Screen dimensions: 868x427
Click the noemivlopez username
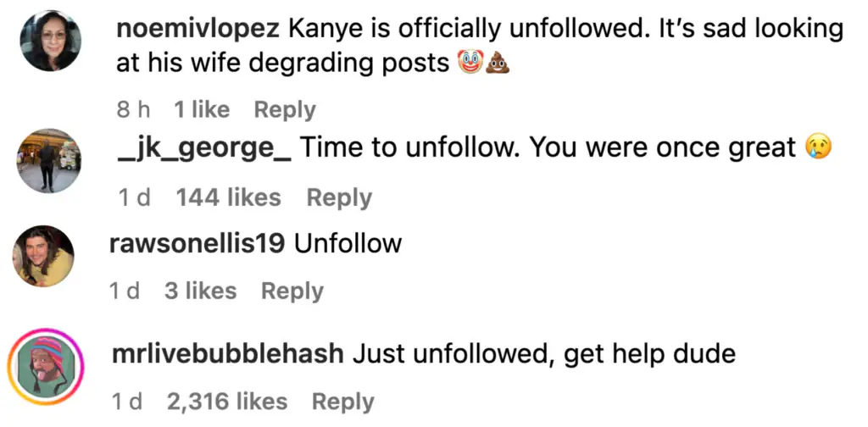pos(198,29)
